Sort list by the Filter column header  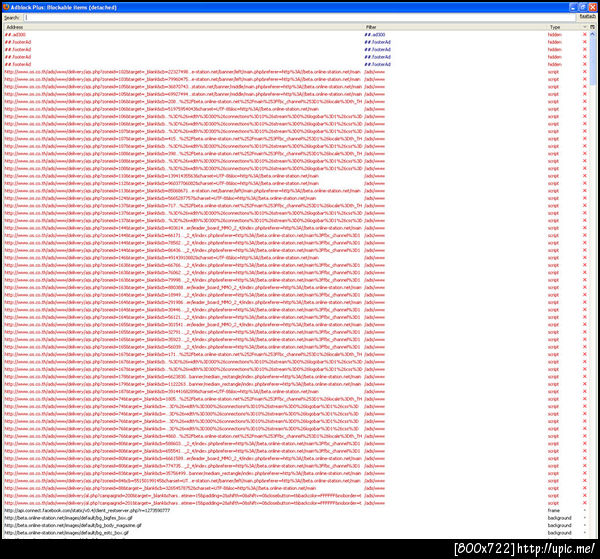click(x=455, y=27)
